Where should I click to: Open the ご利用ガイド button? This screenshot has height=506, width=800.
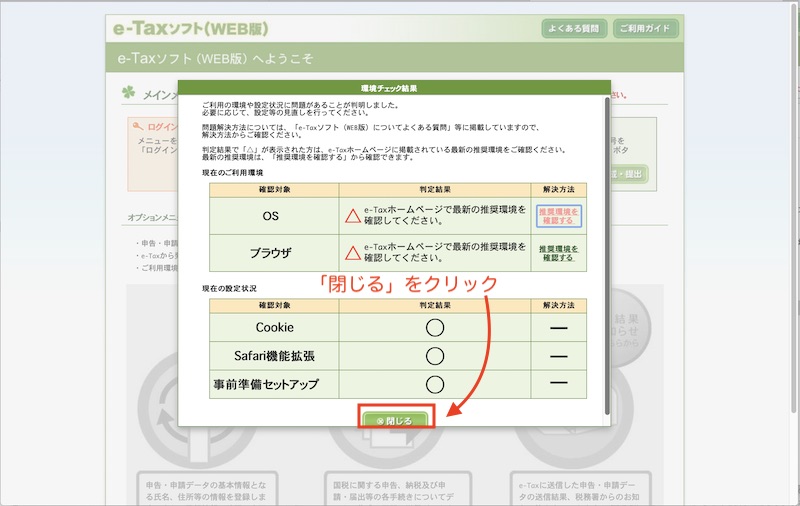click(x=645, y=29)
